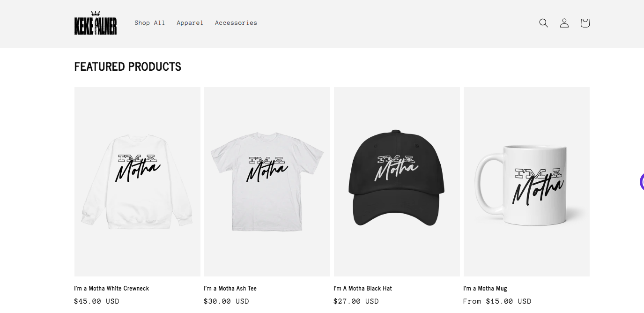
Task: Click the white crewneck product image
Action: 137,181
